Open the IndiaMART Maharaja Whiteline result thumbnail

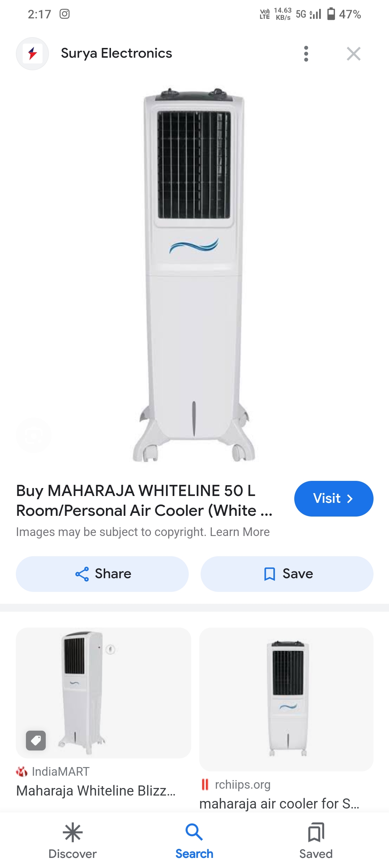tap(103, 692)
